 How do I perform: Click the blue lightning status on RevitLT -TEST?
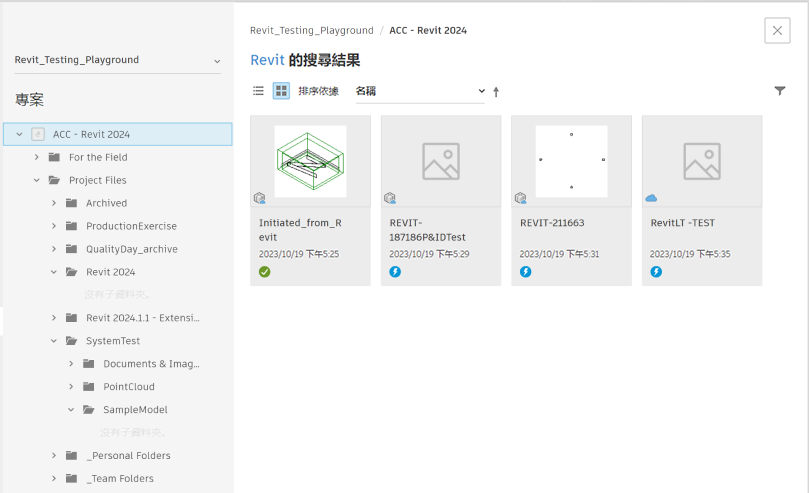click(x=656, y=272)
